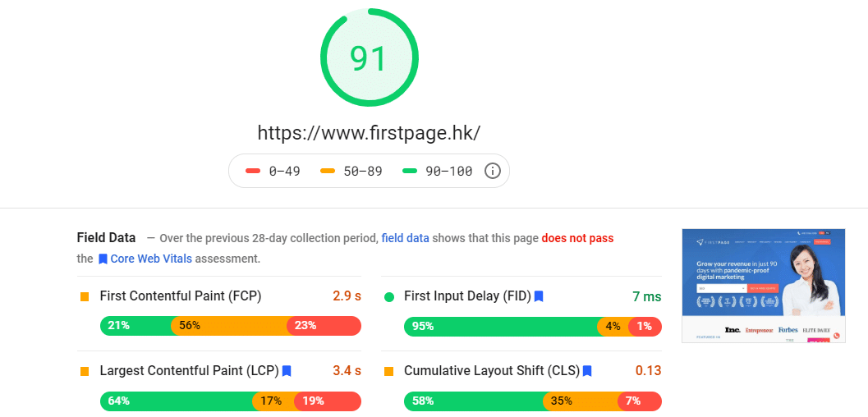Click the 95% green segment of FID bar
The height and width of the screenshot is (417, 868).
tap(501, 327)
